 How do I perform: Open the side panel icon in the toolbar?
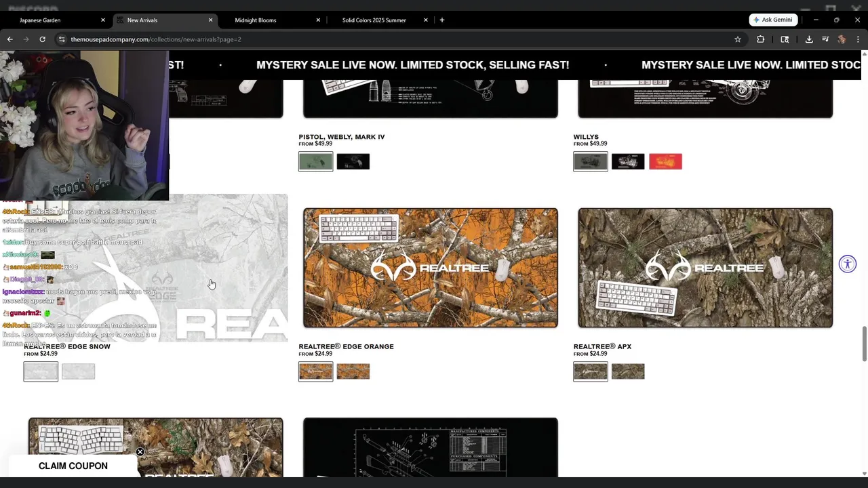(785, 39)
